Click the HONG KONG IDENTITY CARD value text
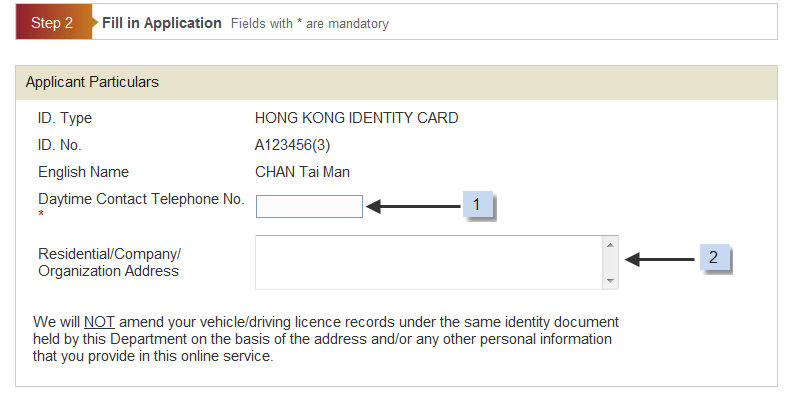This screenshot has height=396, width=789. click(356, 118)
